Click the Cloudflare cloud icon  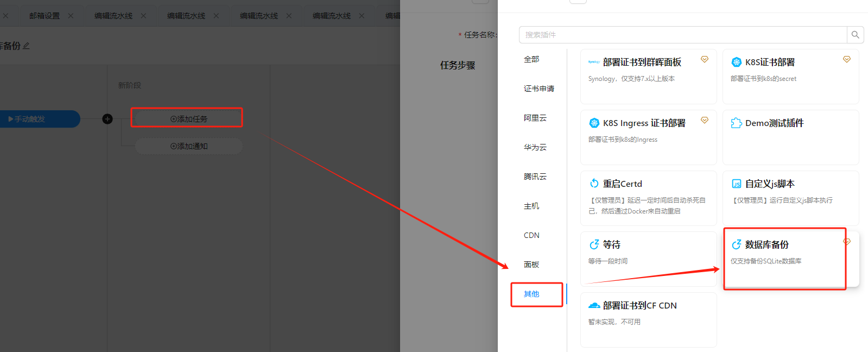pyautogui.click(x=594, y=305)
